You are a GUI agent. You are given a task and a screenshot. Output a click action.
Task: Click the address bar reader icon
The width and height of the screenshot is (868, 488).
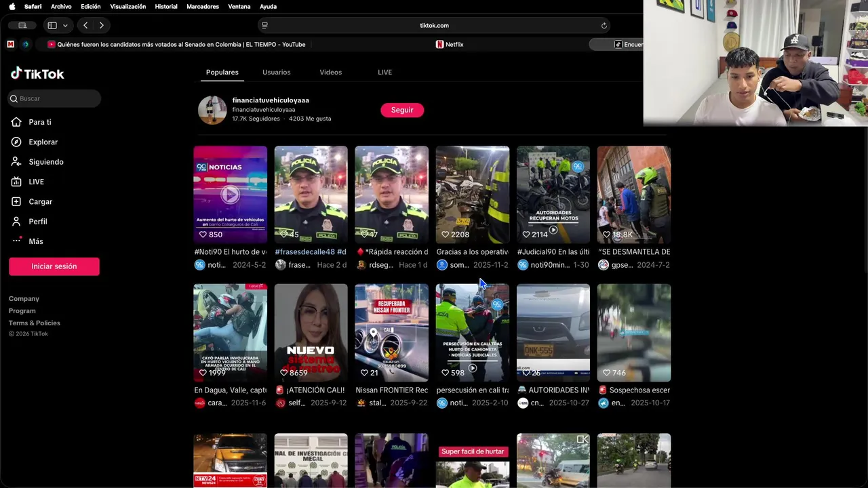click(x=264, y=25)
